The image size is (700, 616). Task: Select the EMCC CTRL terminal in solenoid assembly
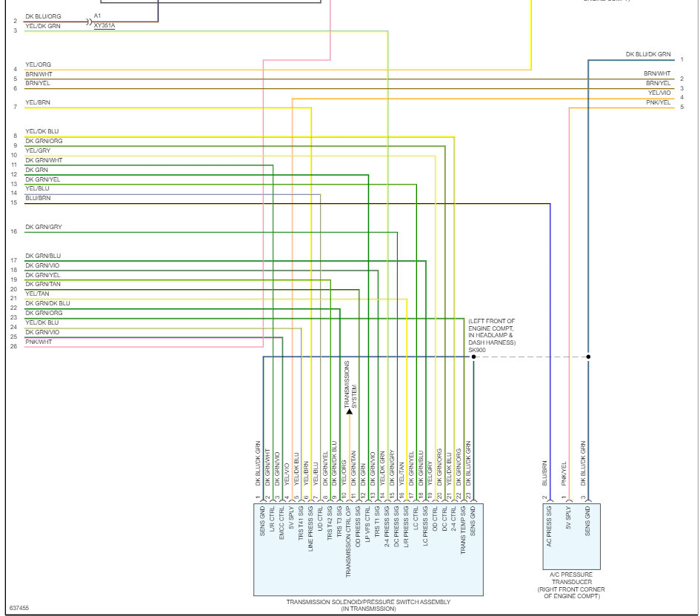[x=281, y=523]
